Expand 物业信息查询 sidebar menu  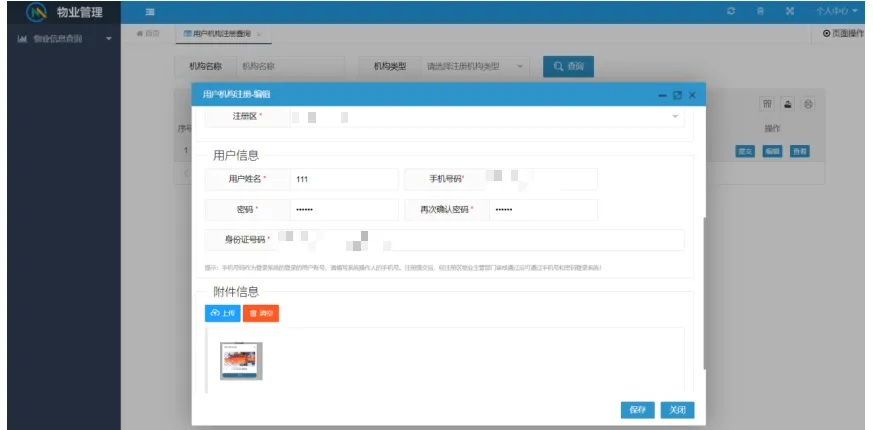(x=60, y=39)
